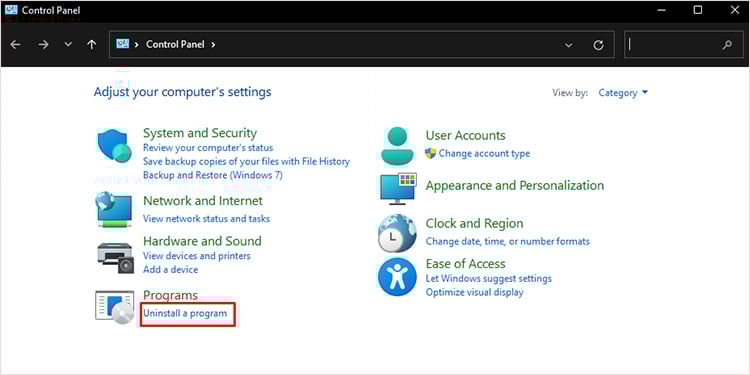
Task: Click the Uninstall a program link
Action: pos(185,313)
